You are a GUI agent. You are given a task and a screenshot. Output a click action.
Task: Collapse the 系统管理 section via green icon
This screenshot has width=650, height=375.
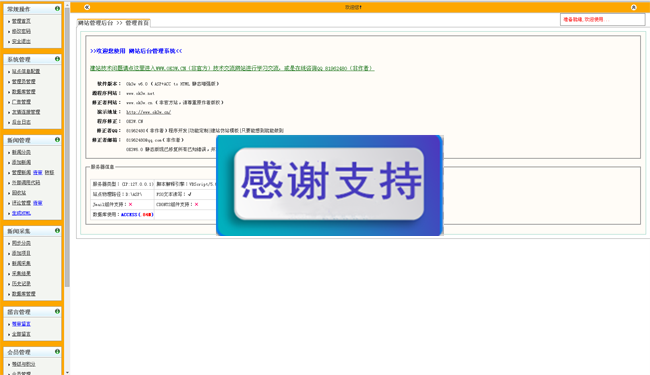[57, 59]
